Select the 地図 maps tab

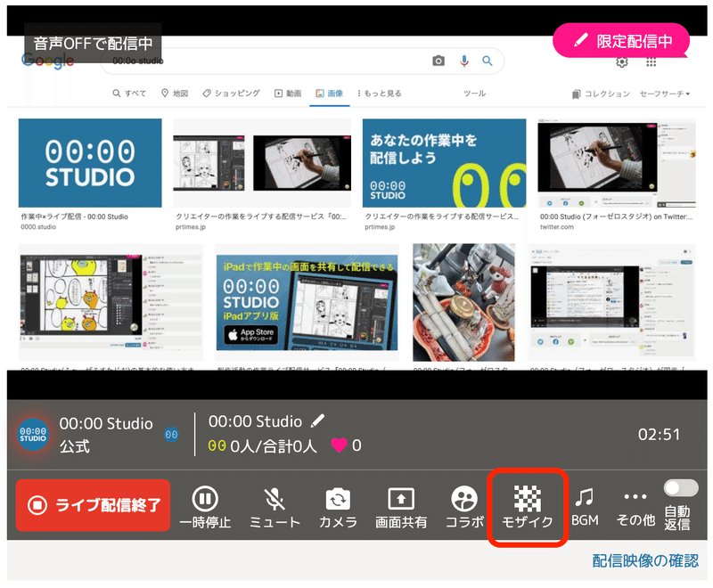[175, 94]
